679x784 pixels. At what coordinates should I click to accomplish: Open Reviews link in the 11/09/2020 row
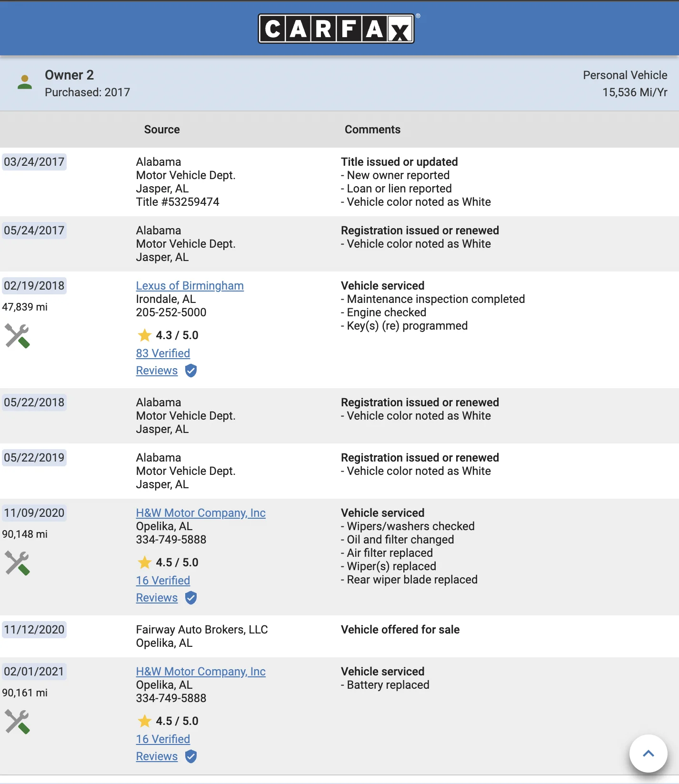pos(157,598)
